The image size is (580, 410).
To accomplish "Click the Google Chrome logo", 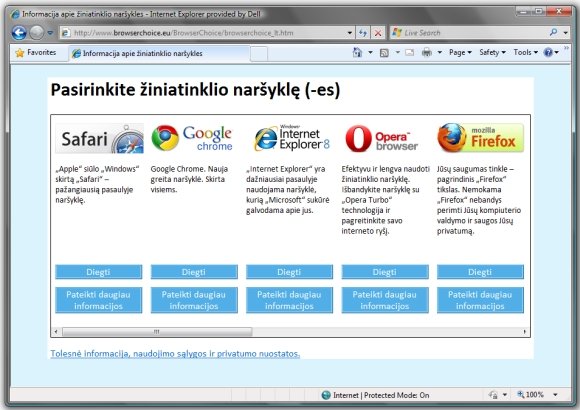I will (192, 138).
